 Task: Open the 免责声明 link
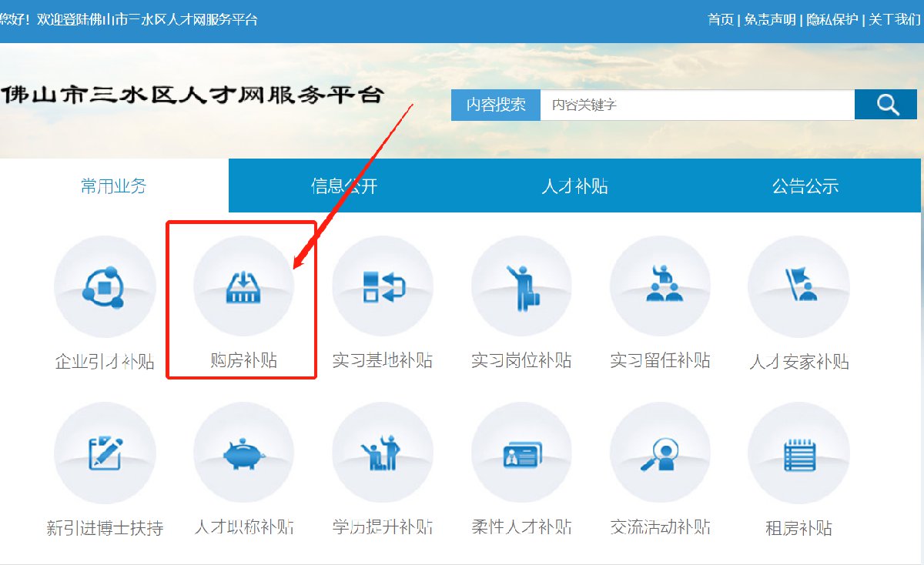(770, 19)
